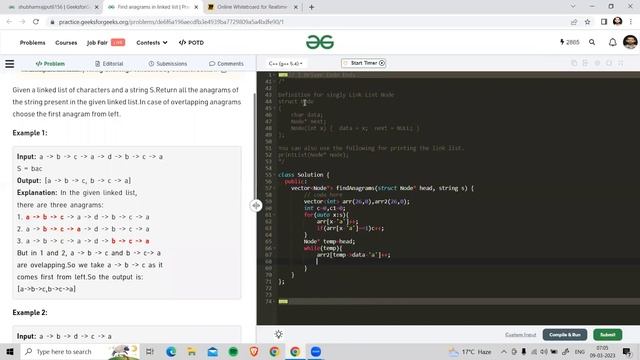Click the panel splitter handle between problem and editor
This screenshot has width=640, height=360.
(256, 205)
